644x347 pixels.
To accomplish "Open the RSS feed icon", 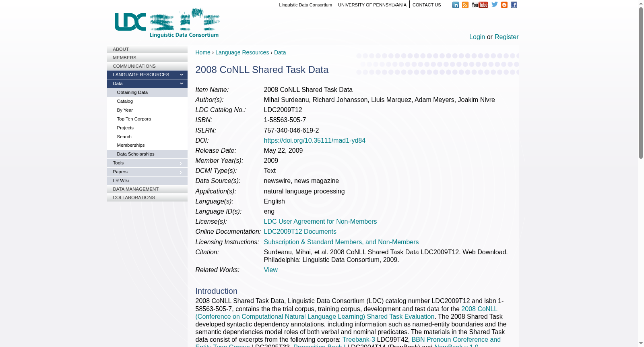I will click(x=465, y=5).
